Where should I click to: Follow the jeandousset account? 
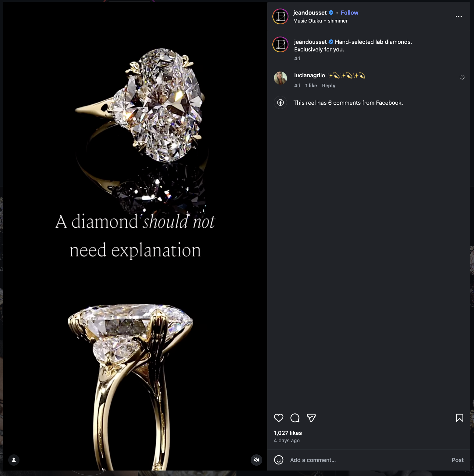pos(349,12)
